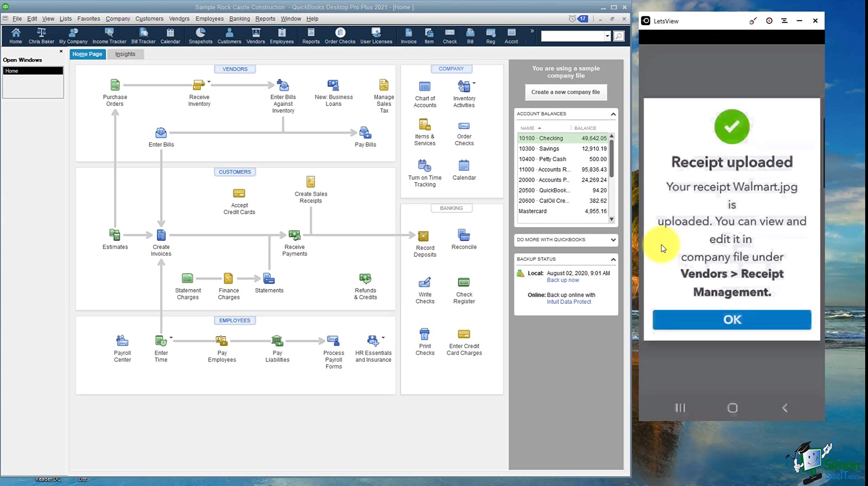Click the Pay Employees icon
868x486 pixels.
coord(222,340)
